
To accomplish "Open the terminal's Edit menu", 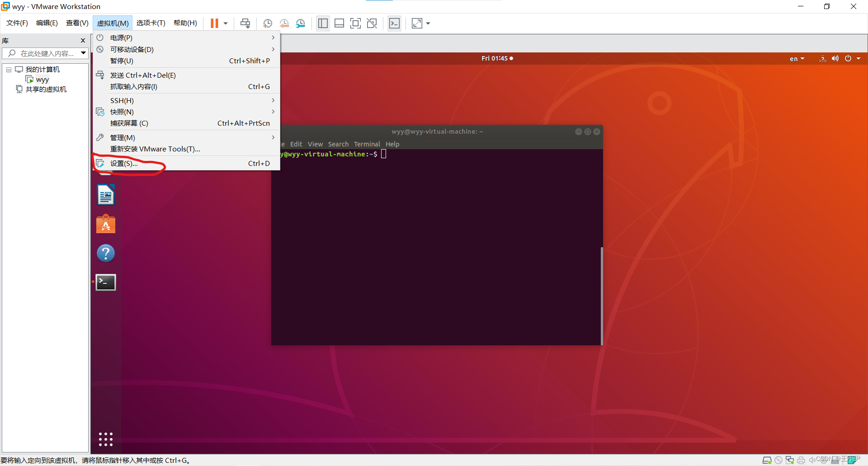I will pos(296,144).
